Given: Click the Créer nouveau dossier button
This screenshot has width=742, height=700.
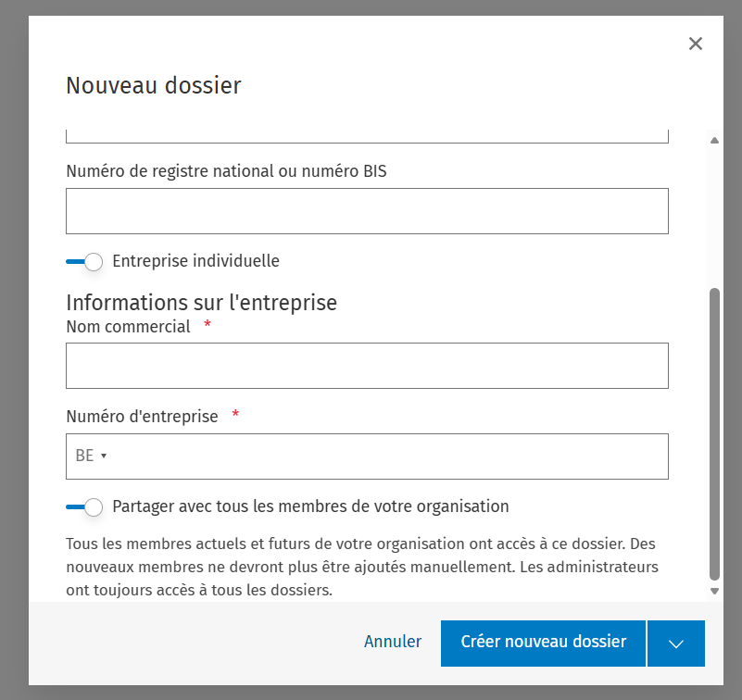Looking at the screenshot, I should [543, 644].
